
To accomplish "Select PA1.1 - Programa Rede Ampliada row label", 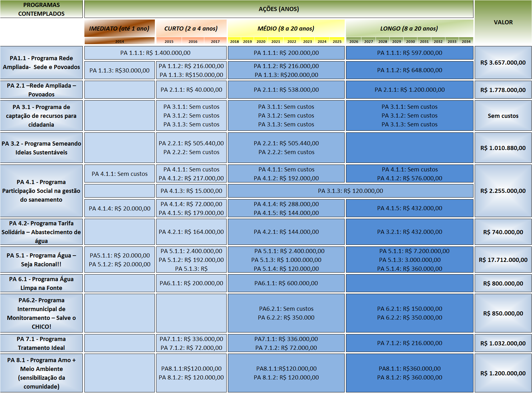I will [x=41, y=63].
